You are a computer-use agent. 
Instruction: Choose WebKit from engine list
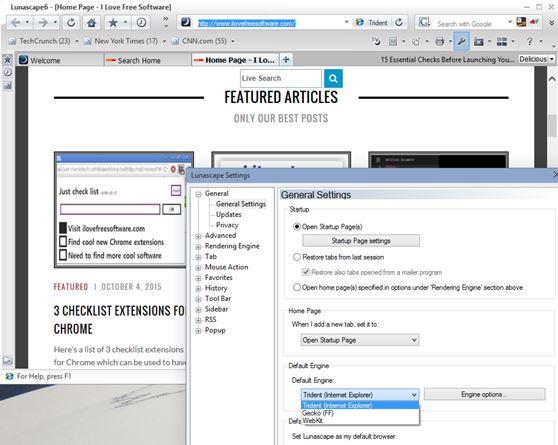[x=360, y=420]
